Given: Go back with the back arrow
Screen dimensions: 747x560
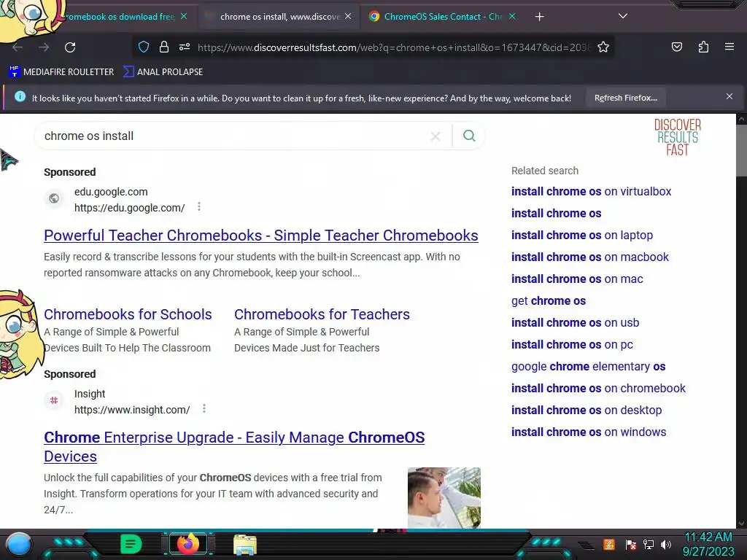Looking at the screenshot, I should tap(18, 47).
